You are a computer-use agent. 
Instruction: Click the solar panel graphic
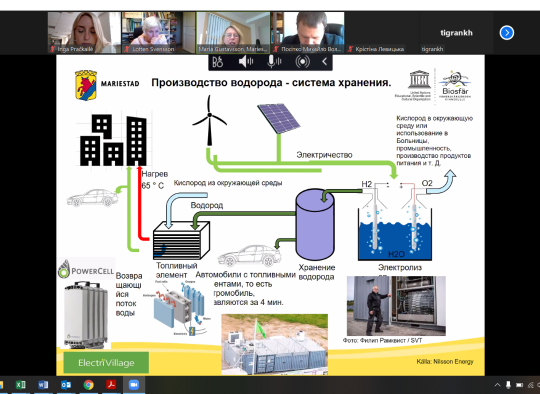(279, 118)
